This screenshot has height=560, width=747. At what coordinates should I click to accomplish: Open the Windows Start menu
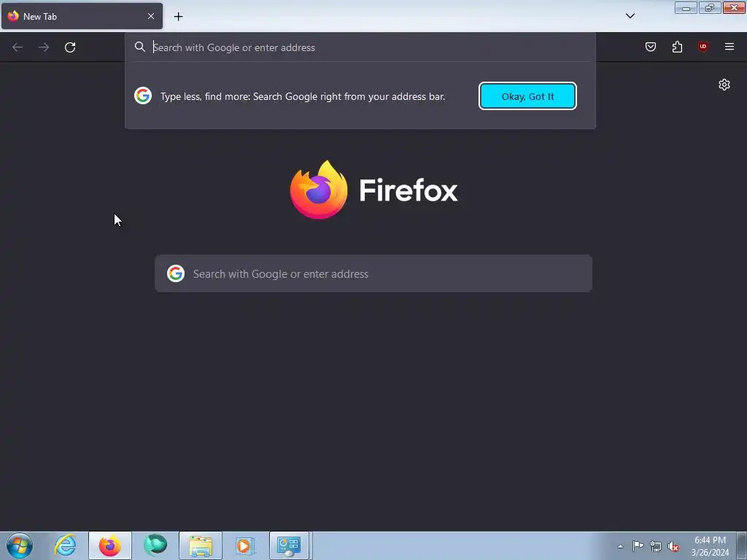coord(20,545)
